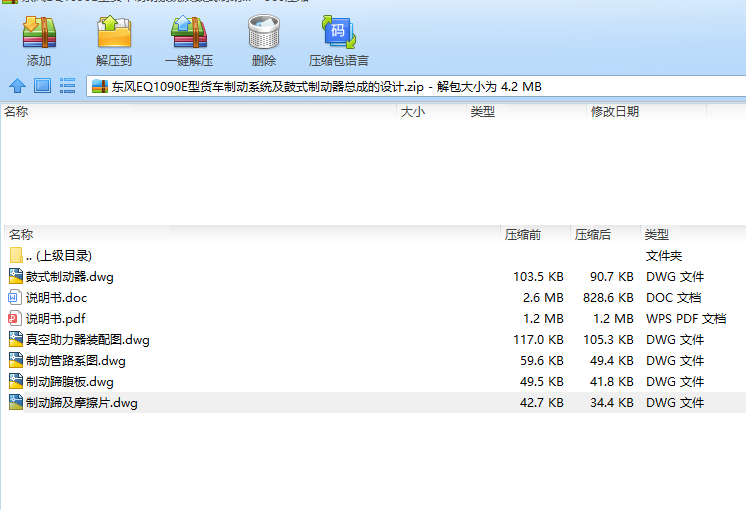Click DWG icon of 鼓式制动器.dwg
746x510 pixels.
(16, 276)
